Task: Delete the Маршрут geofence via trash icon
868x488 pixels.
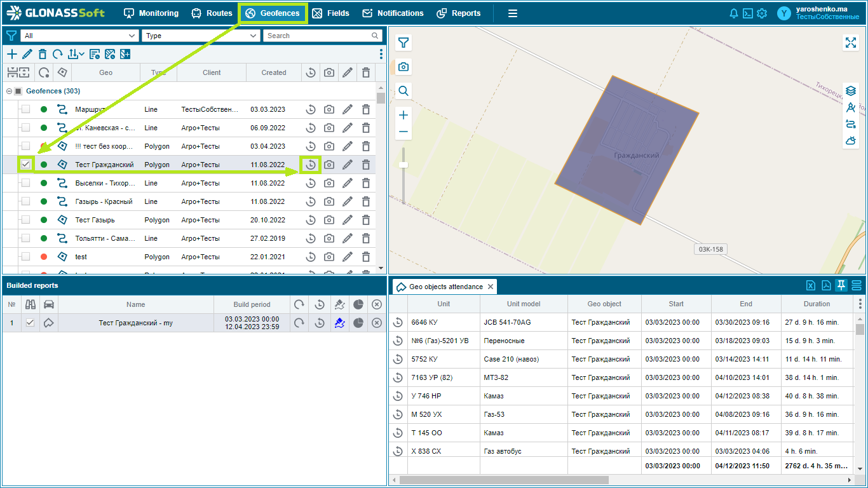Action: tap(366, 109)
